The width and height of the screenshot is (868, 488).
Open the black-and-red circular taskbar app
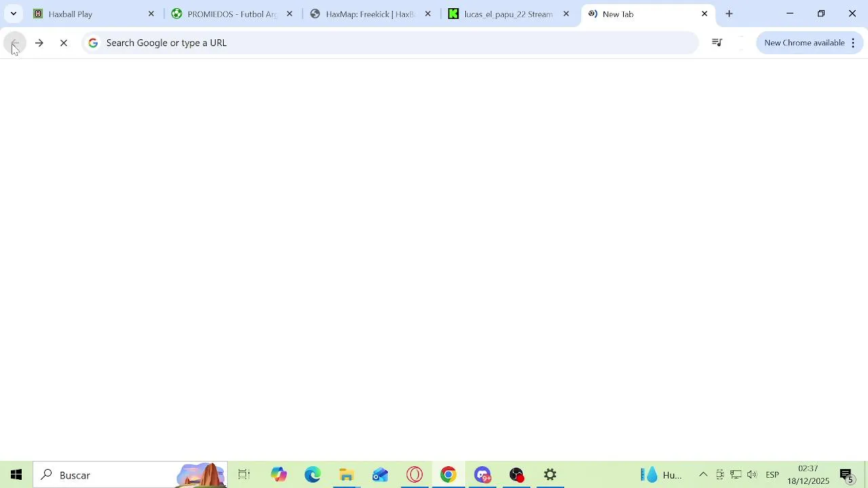pyautogui.click(x=517, y=475)
